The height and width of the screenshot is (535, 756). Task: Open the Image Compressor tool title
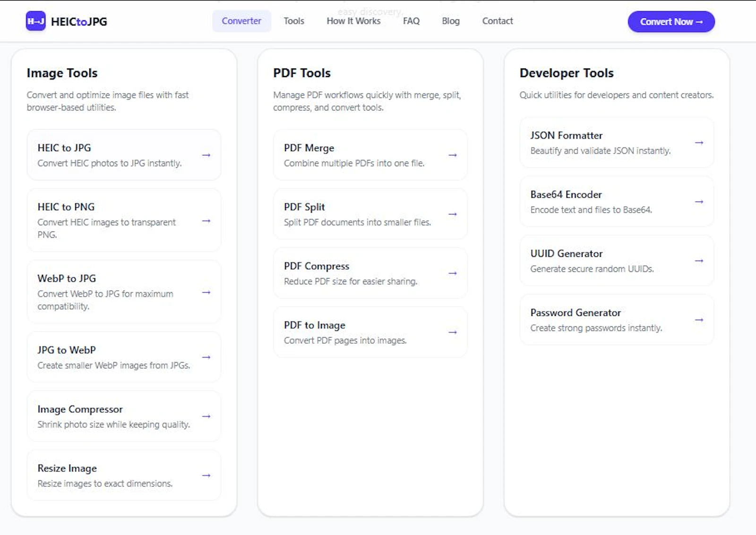coord(80,409)
